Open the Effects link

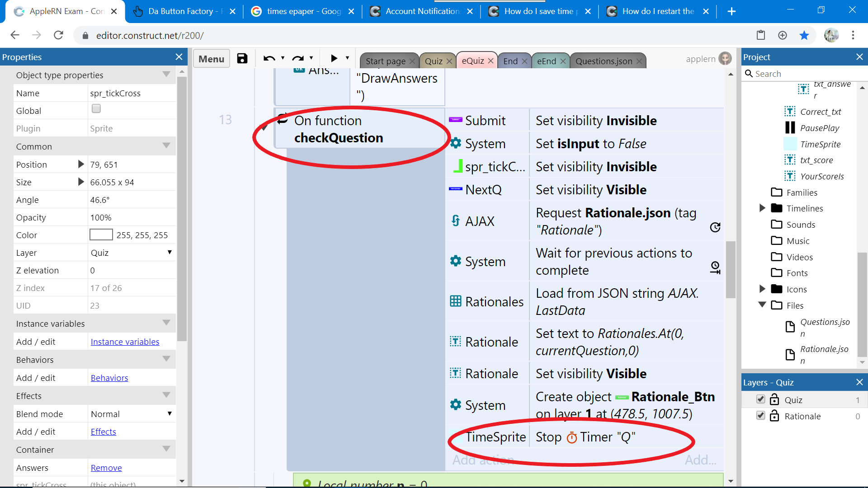click(103, 432)
